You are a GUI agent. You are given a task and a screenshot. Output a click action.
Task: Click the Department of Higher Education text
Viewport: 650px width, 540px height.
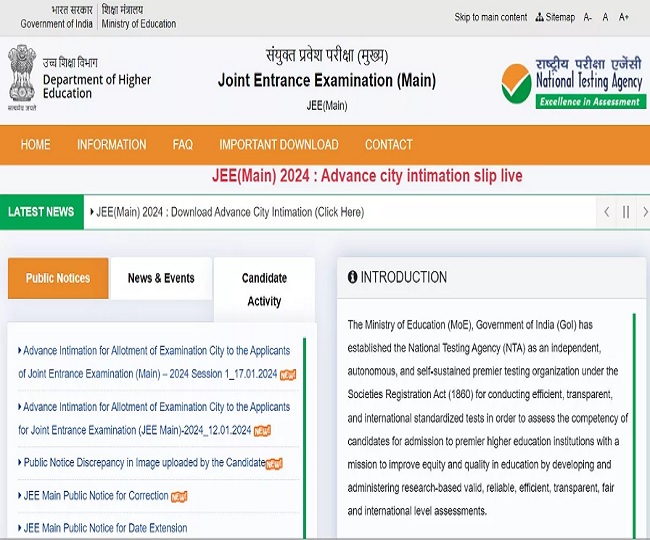click(97, 86)
